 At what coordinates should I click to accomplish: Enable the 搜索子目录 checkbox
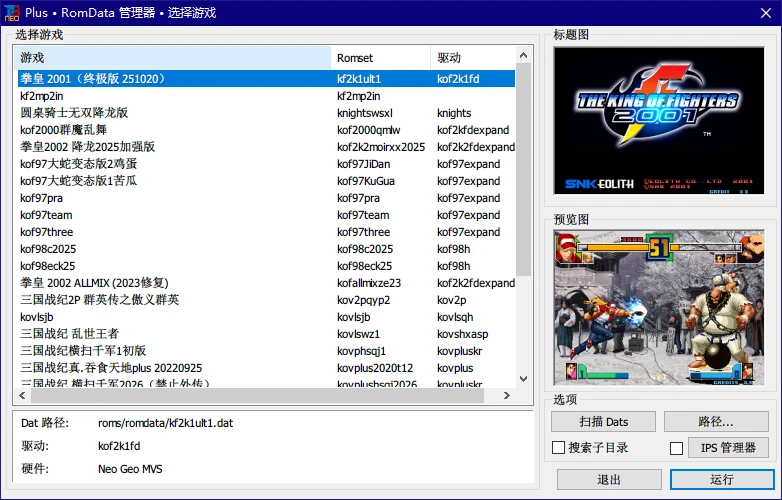tap(559, 448)
